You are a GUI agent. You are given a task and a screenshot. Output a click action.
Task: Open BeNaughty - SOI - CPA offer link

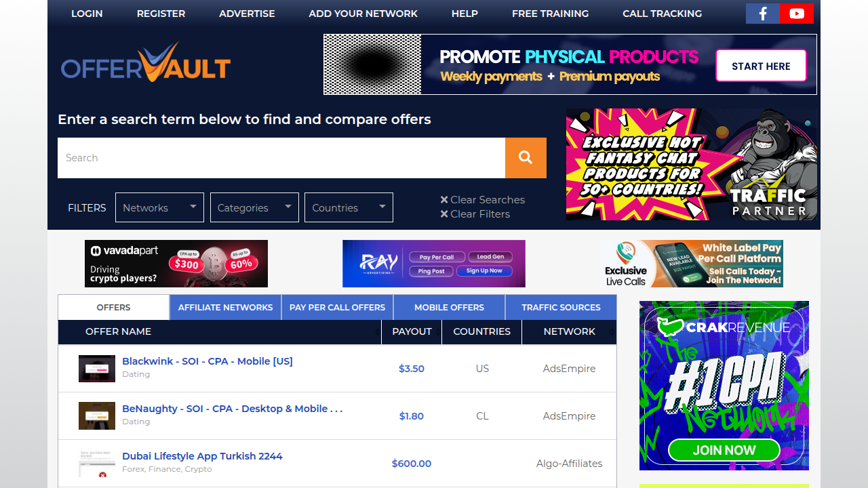pos(232,409)
